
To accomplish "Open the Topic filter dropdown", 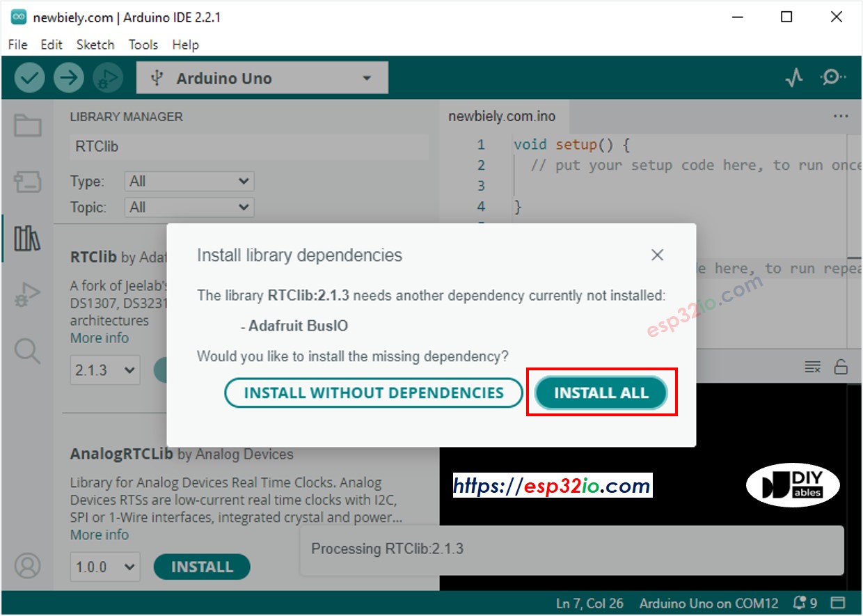I will pyautogui.click(x=189, y=207).
